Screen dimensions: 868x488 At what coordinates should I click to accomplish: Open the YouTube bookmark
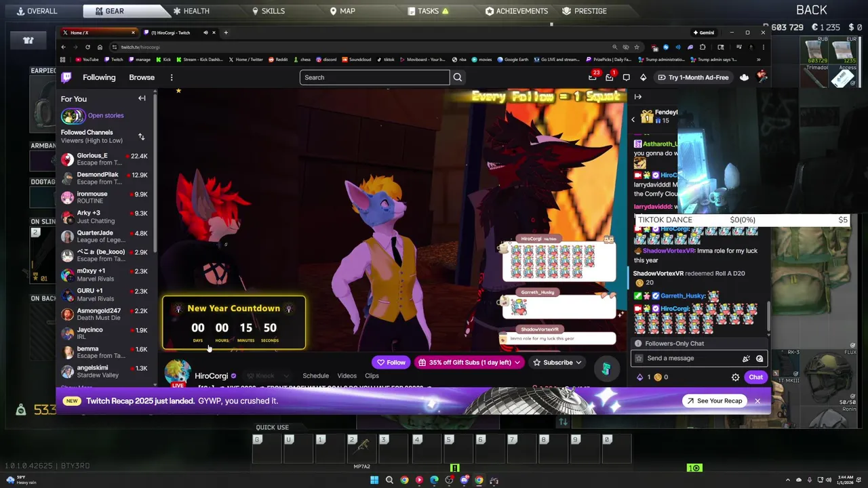click(x=87, y=60)
